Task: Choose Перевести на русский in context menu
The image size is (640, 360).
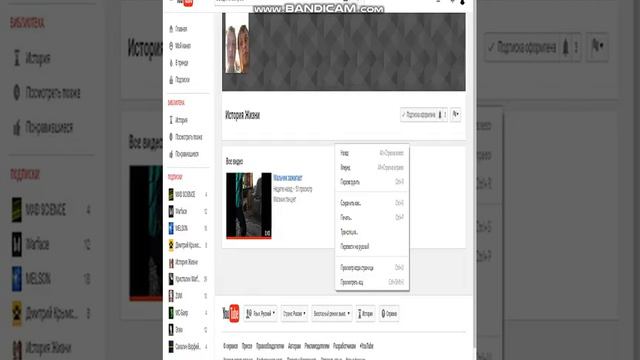Action: [372, 247]
